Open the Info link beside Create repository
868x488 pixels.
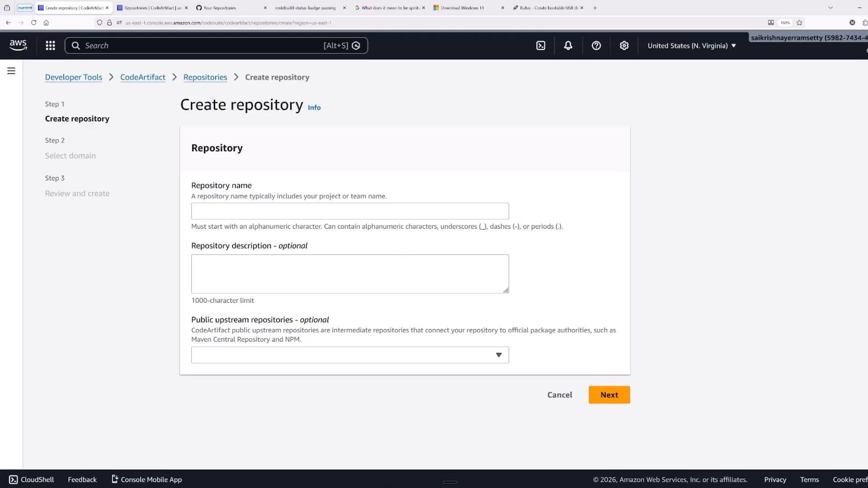tap(314, 108)
